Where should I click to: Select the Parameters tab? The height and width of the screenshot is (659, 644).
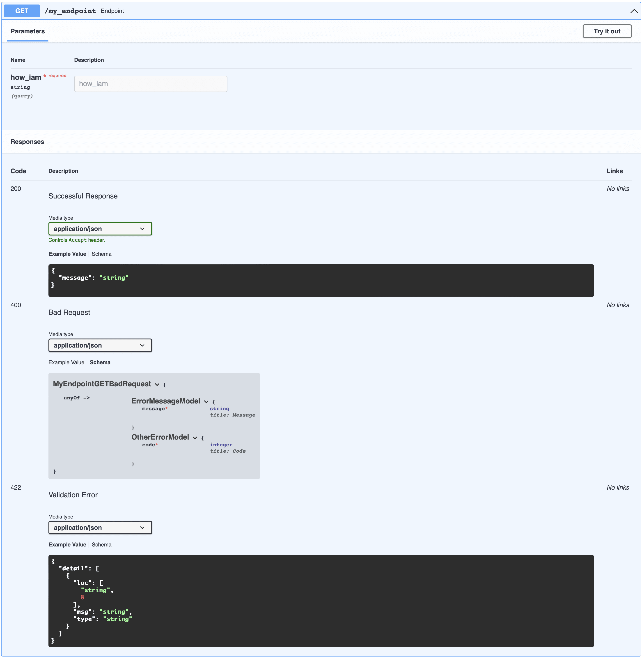[28, 31]
